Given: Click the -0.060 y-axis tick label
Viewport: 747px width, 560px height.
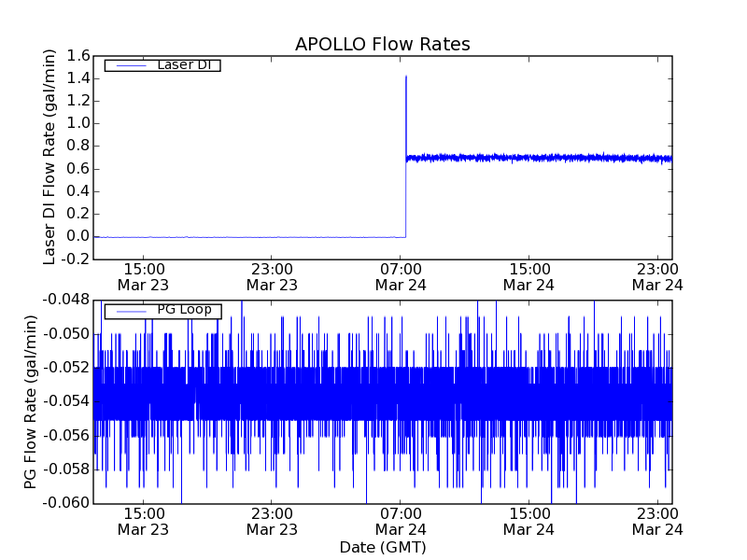Looking at the screenshot, I should pyautogui.click(x=66, y=503).
